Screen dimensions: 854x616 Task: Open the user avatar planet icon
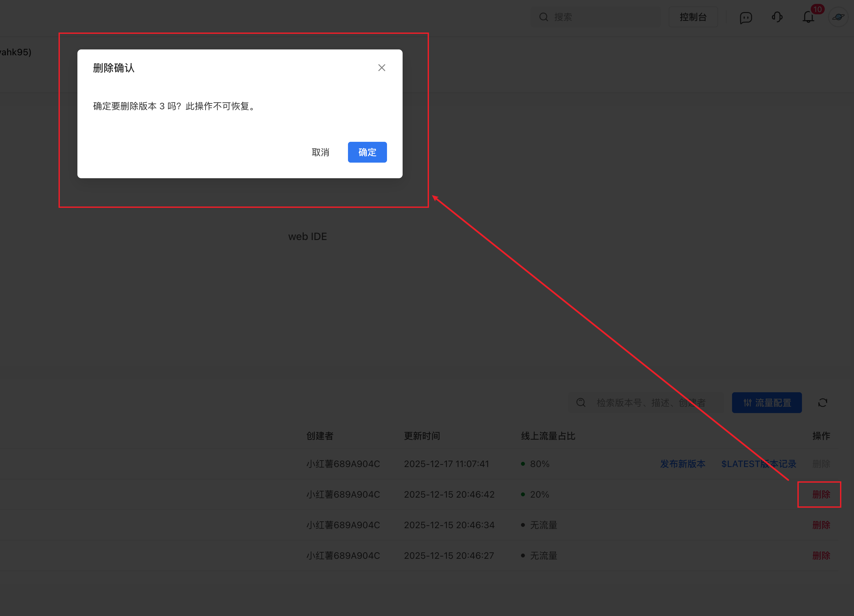point(838,17)
